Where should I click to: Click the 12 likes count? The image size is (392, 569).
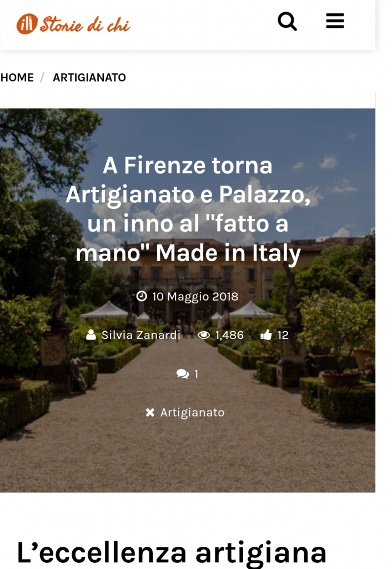(x=283, y=335)
